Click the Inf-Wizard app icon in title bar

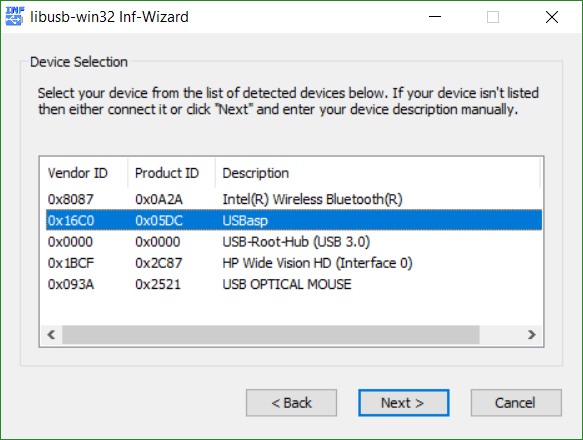pyautogui.click(x=15, y=17)
